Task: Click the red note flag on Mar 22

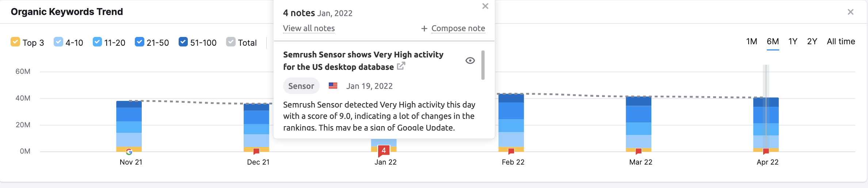Action: click(x=639, y=151)
